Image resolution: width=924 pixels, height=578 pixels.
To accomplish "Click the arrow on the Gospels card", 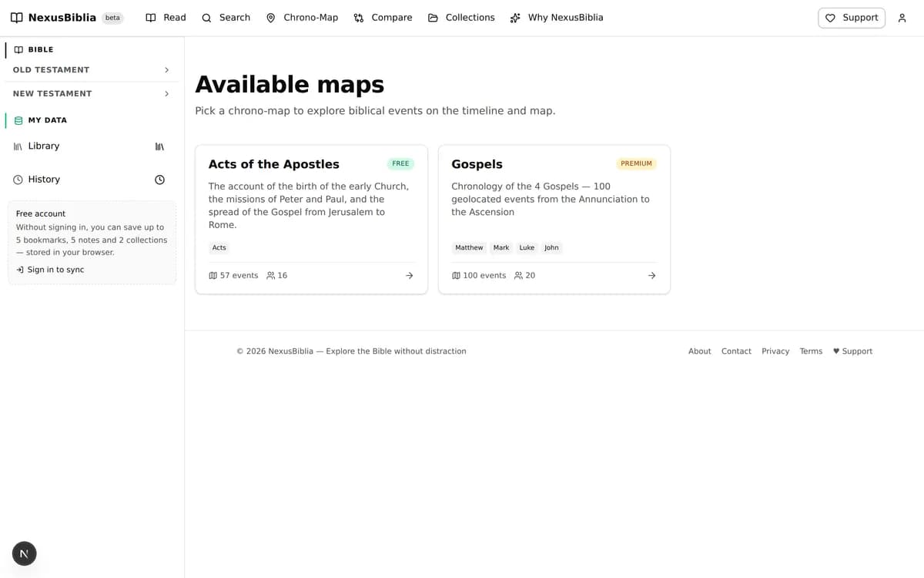I will pos(651,275).
